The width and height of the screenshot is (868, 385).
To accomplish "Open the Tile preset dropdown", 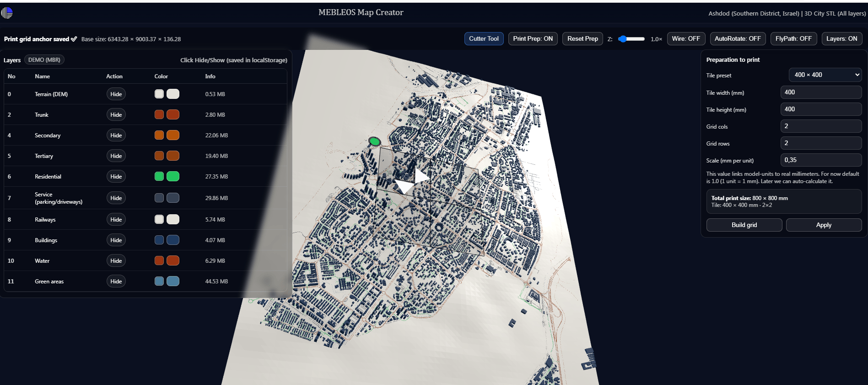I will pos(825,75).
